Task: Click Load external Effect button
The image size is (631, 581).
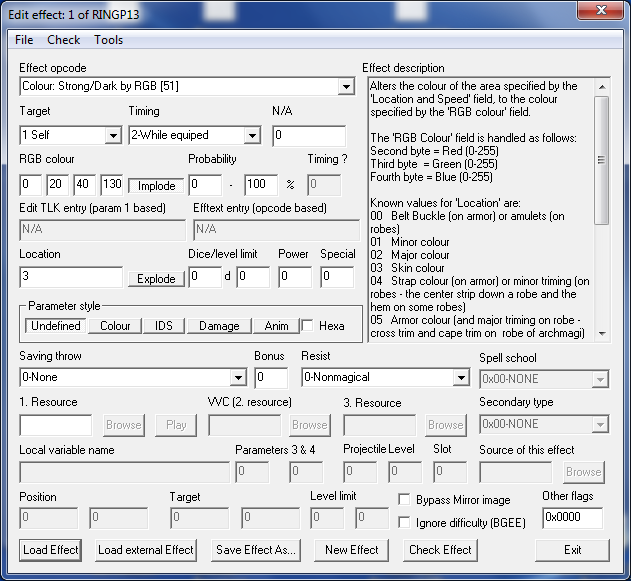Action: click(146, 550)
